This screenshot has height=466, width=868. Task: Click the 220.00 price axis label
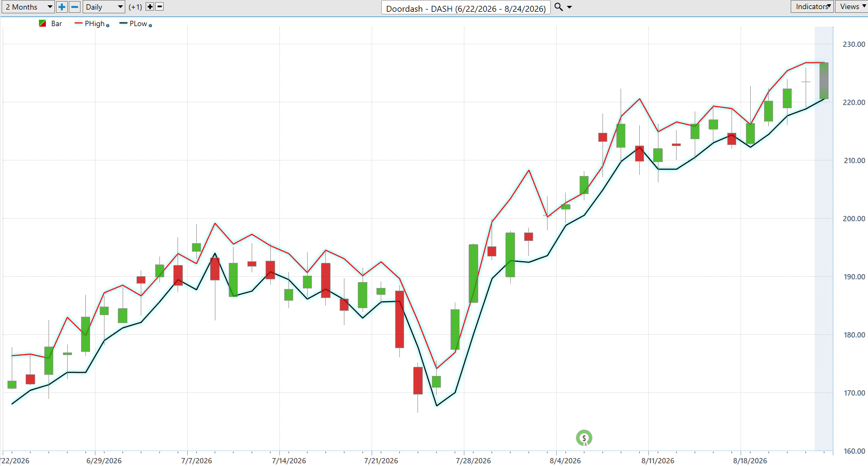854,102
